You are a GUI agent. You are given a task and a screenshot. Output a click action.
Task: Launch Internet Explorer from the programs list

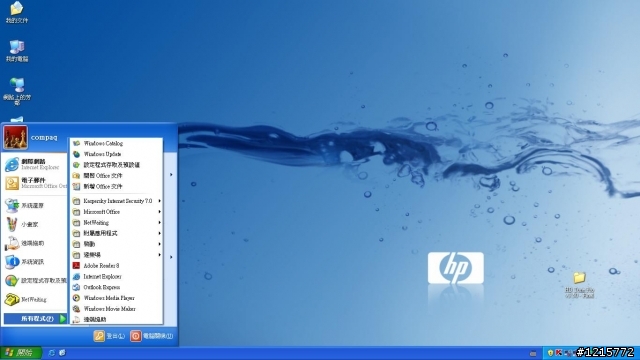click(x=116, y=276)
